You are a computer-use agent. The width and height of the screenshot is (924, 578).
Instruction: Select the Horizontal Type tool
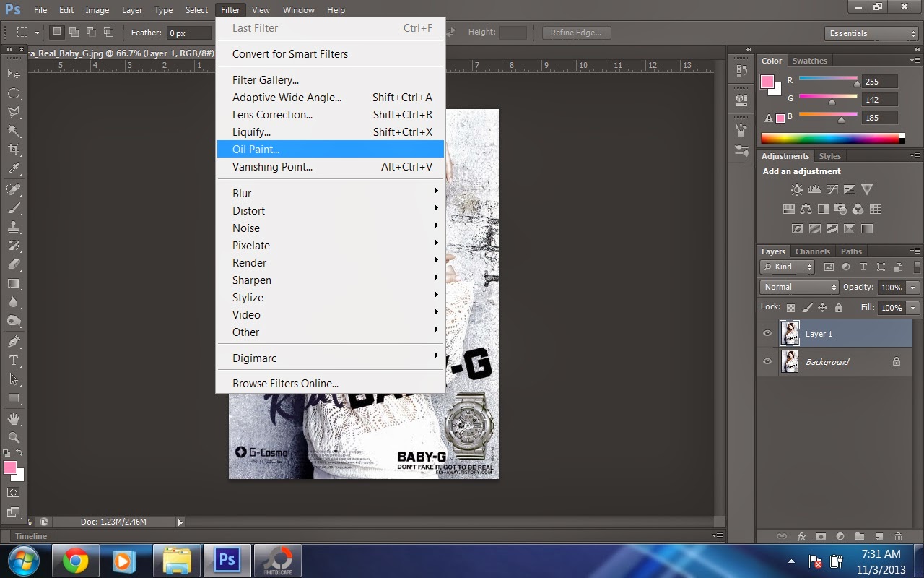pyautogui.click(x=14, y=361)
